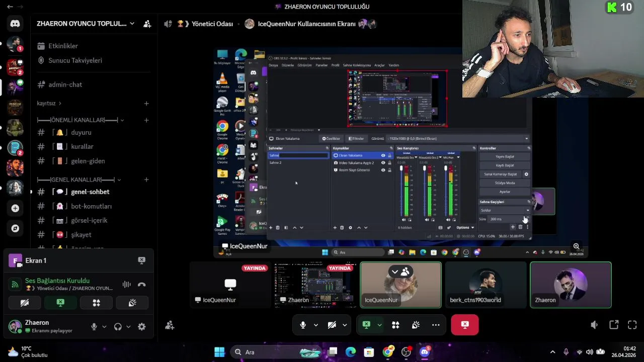Zoom the stream with the magnifier icon

click(576, 247)
